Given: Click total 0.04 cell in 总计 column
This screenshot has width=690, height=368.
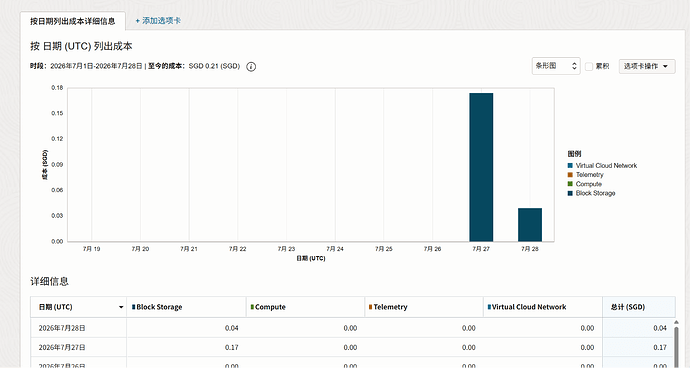Looking at the screenshot, I should tap(639, 328).
